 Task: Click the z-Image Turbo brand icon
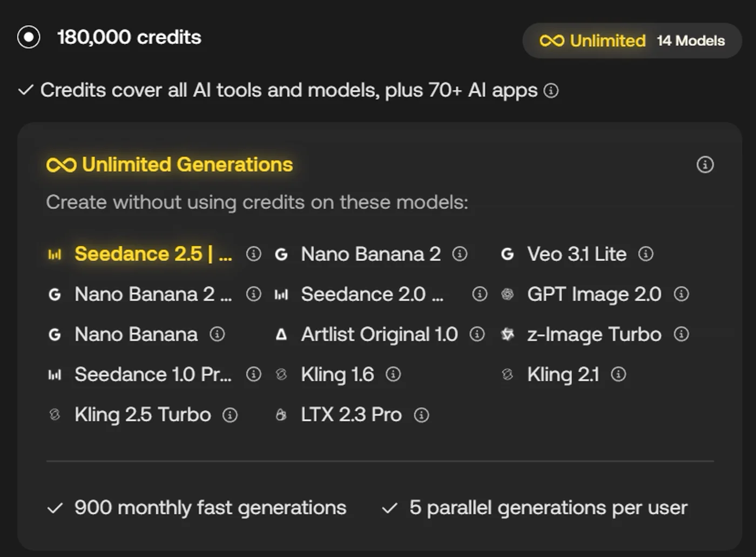pos(507,335)
